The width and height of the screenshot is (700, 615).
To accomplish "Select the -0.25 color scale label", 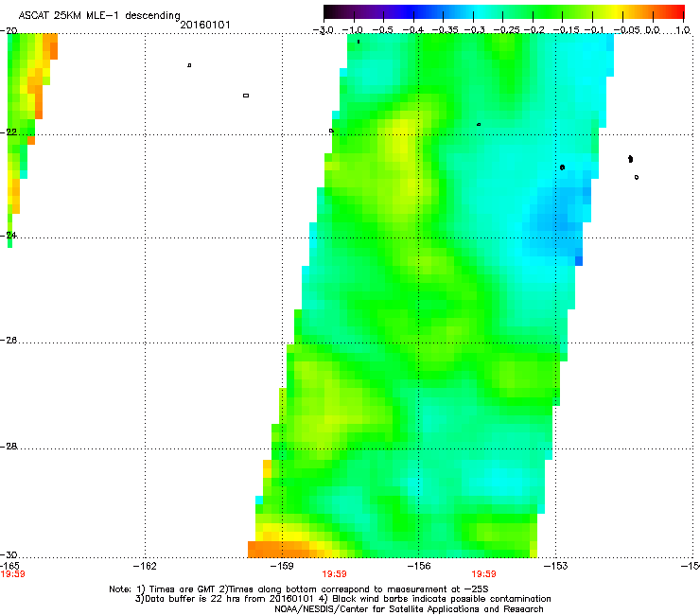I will pyautogui.click(x=507, y=30).
